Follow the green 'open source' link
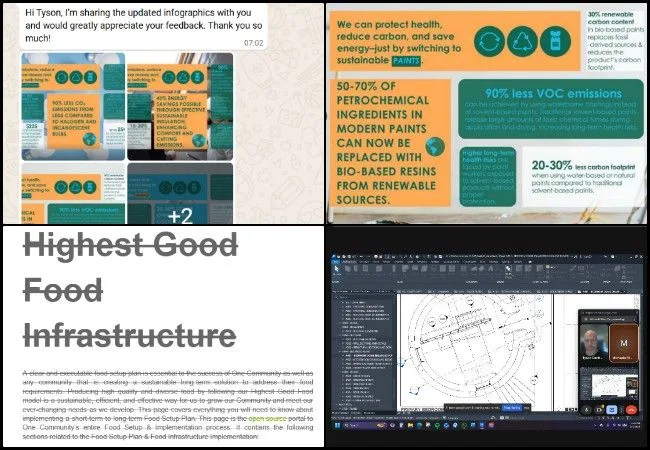 (x=267, y=419)
